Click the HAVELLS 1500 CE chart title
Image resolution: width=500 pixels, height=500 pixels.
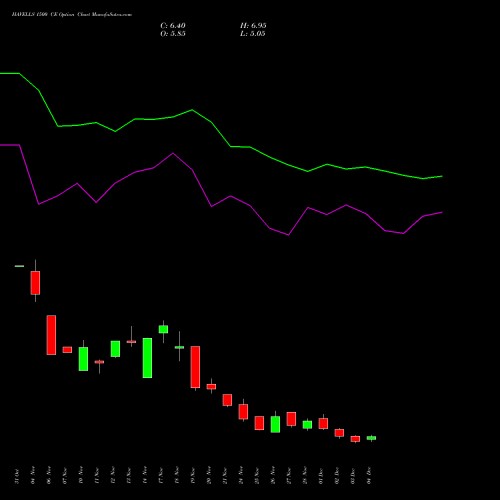tap(72, 15)
